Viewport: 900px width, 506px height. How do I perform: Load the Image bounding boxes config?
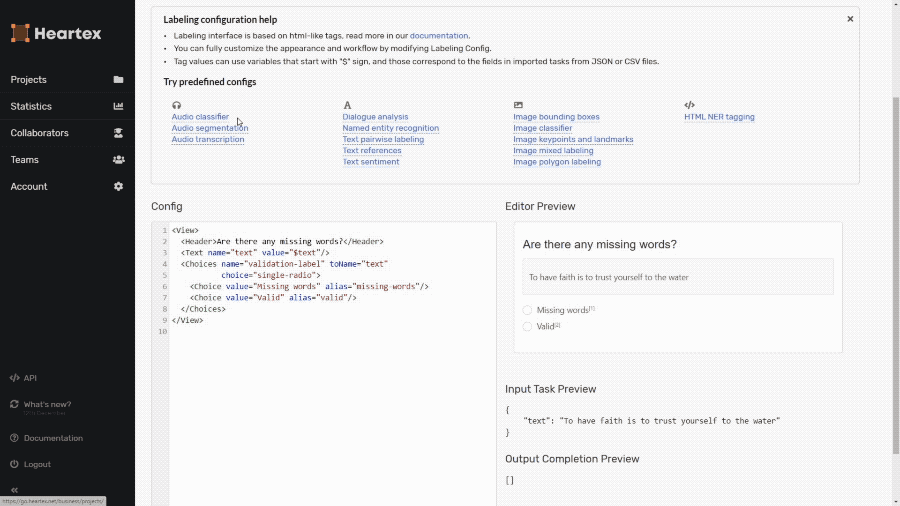pyautogui.click(x=556, y=116)
